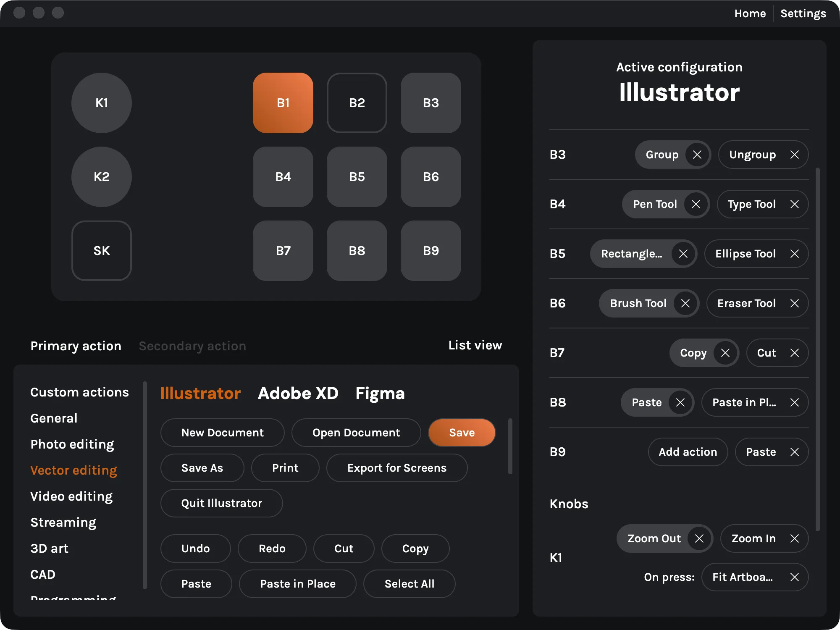This screenshot has height=630, width=840.
Task: Remove the Paste in Pl... action from B8
Action: point(794,402)
